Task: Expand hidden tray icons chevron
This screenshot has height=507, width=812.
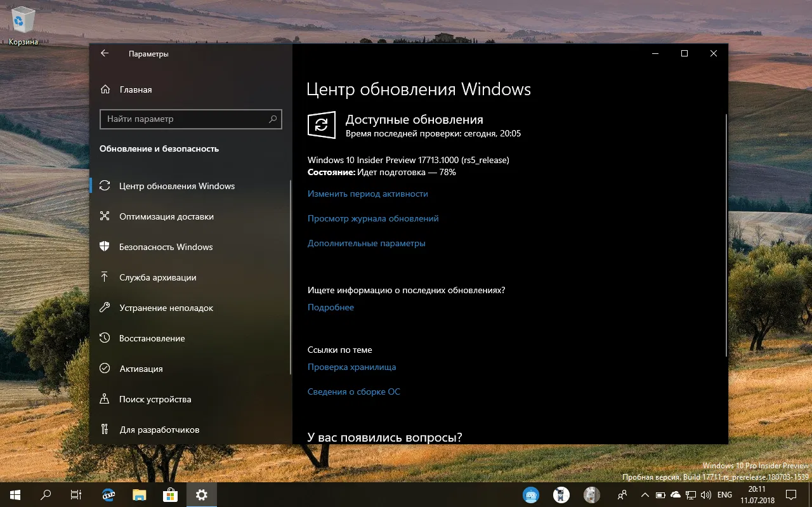Action: click(645, 495)
